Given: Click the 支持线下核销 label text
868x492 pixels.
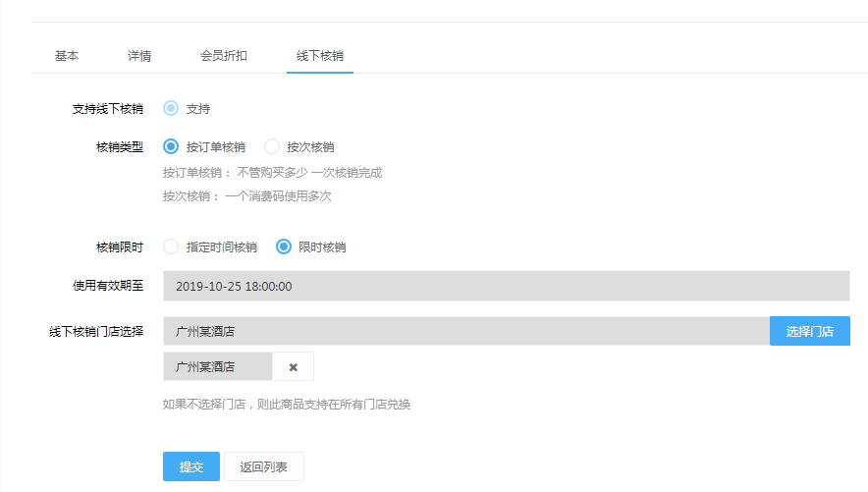Looking at the screenshot, I should 107,109.
